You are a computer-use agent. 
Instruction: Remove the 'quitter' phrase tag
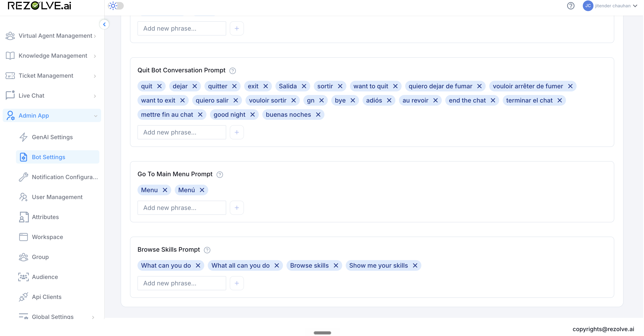(x=234, y=86)
